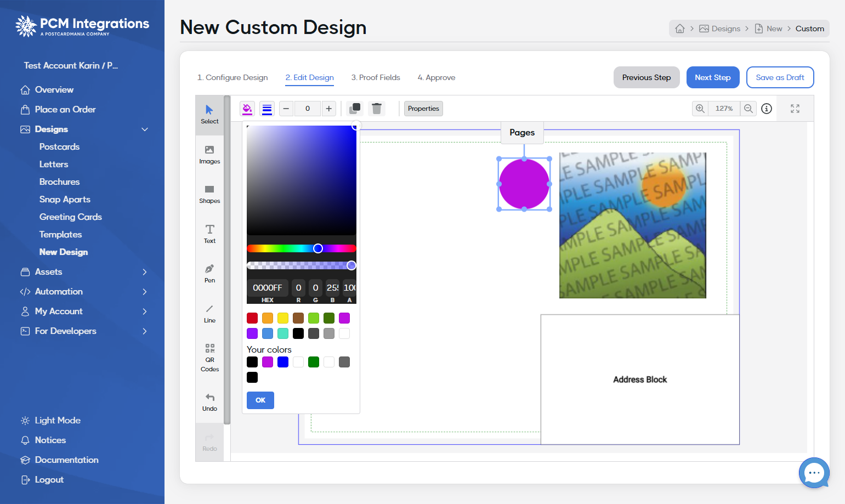This screenshot has height=504, width=845.
Task: Open Postcards in sidebar
Action: click(59, 147)
